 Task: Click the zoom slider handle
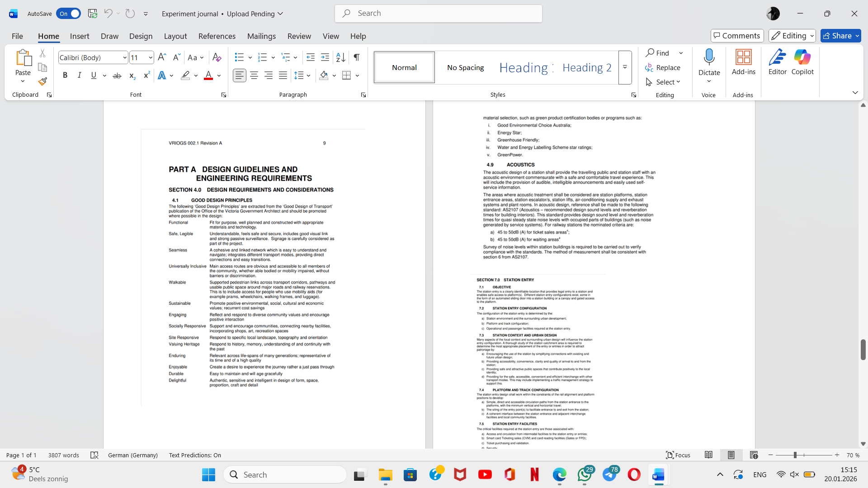coord(795,455)
